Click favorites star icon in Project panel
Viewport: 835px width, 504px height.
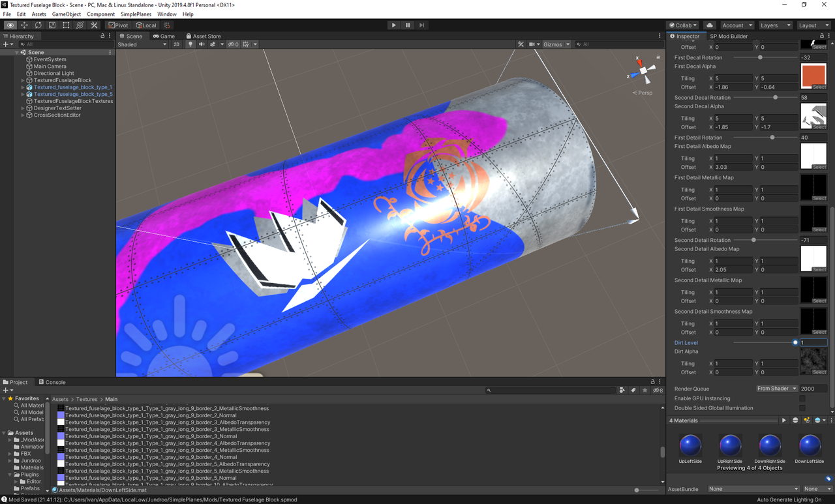click(x=645, y=390)
